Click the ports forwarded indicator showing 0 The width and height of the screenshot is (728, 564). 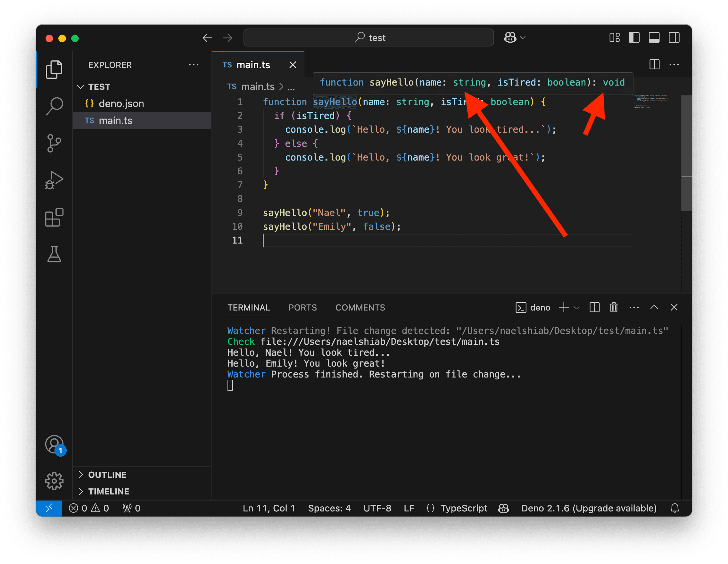pyautogui.click(x=131, y=508)
